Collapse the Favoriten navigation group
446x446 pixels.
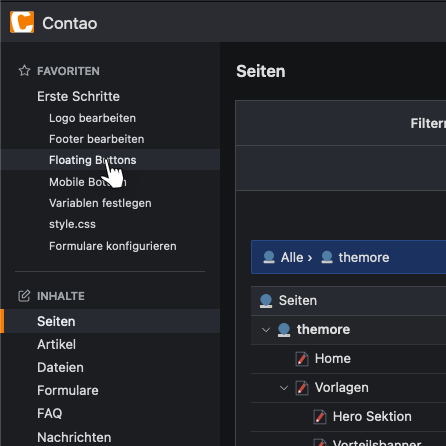68,71
